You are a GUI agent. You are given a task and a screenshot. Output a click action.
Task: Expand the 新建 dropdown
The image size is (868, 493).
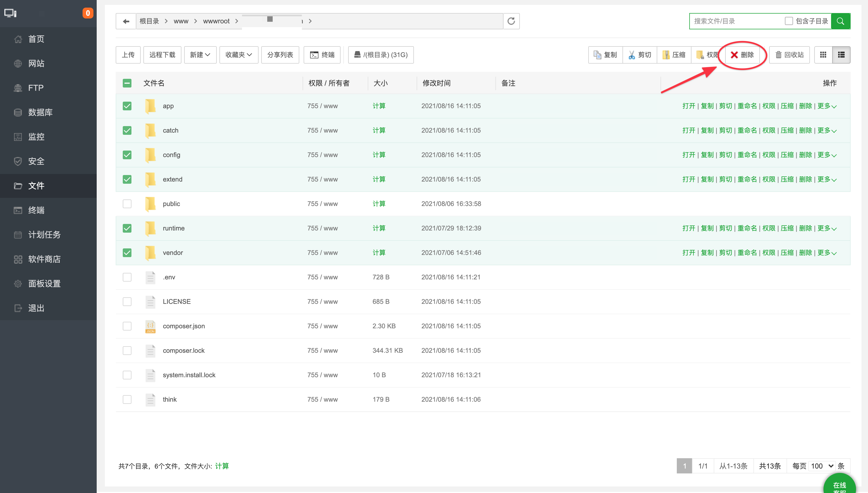point(200,55)
